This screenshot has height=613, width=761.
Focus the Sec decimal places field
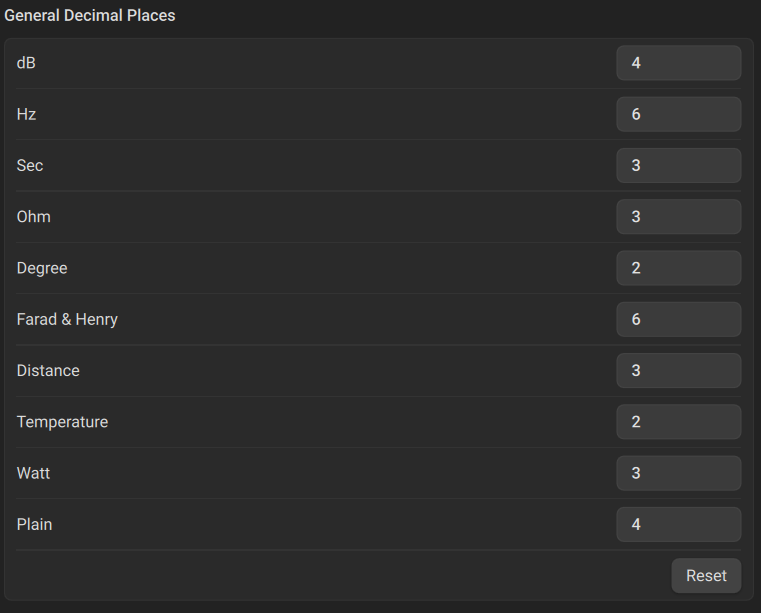(678, 166)
